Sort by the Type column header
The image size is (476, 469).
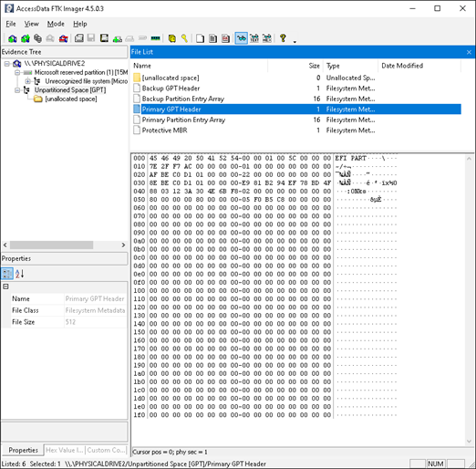(350, 66)
